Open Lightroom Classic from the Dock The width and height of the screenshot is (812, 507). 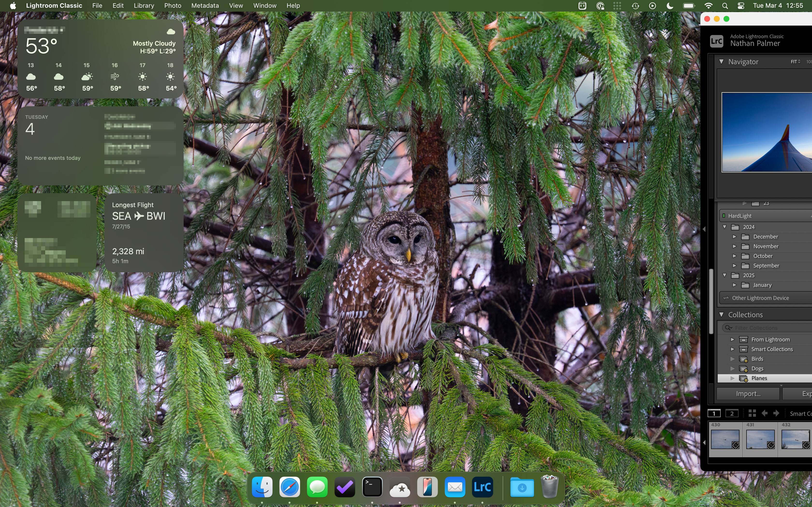click(482, 487)
